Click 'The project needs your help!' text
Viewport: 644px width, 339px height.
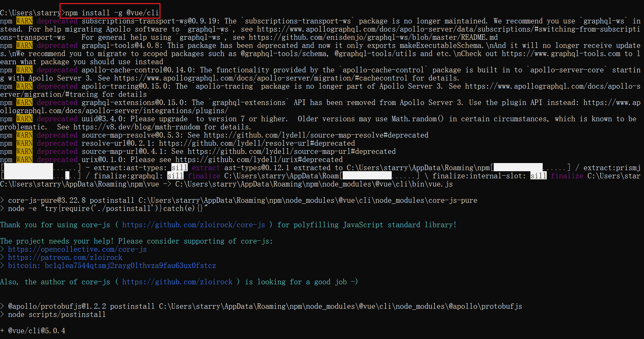[57, 241]
